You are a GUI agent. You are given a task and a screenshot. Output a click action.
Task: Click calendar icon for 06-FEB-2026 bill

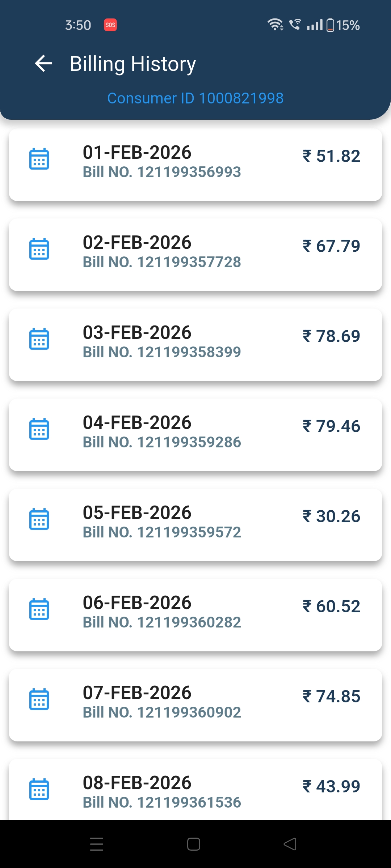[x=39, y=609]
